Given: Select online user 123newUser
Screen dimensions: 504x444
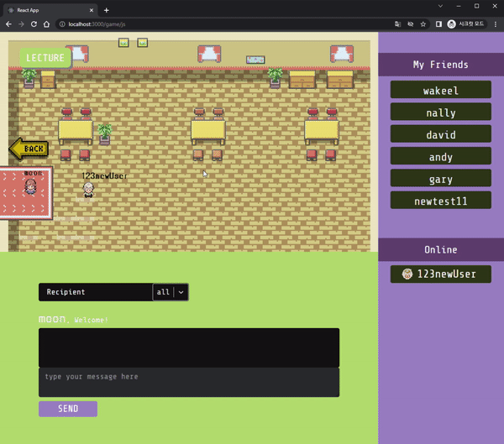Looking at the screenshot, I should click(x=441, y=274).
